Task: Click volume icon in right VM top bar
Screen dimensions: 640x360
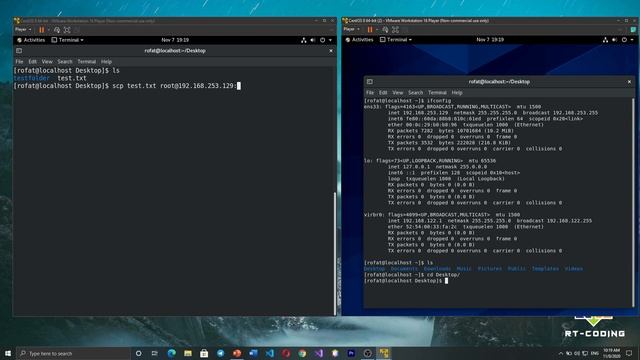Action: pyautogui.click(x=614, y=40)
